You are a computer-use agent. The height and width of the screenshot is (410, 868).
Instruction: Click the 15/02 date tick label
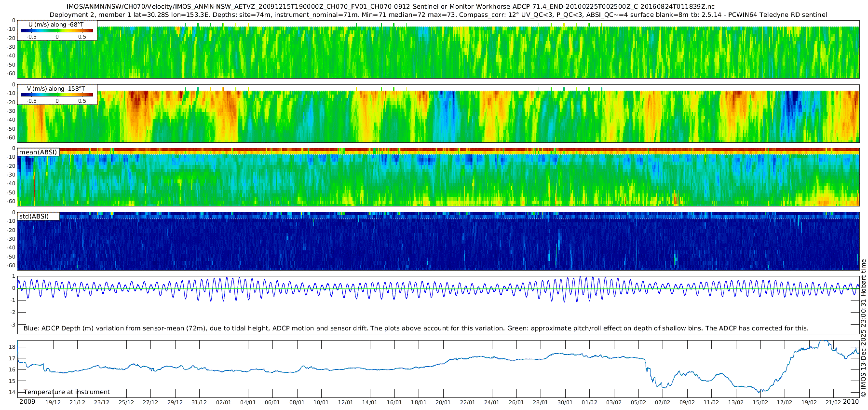[x=760, y=402]
